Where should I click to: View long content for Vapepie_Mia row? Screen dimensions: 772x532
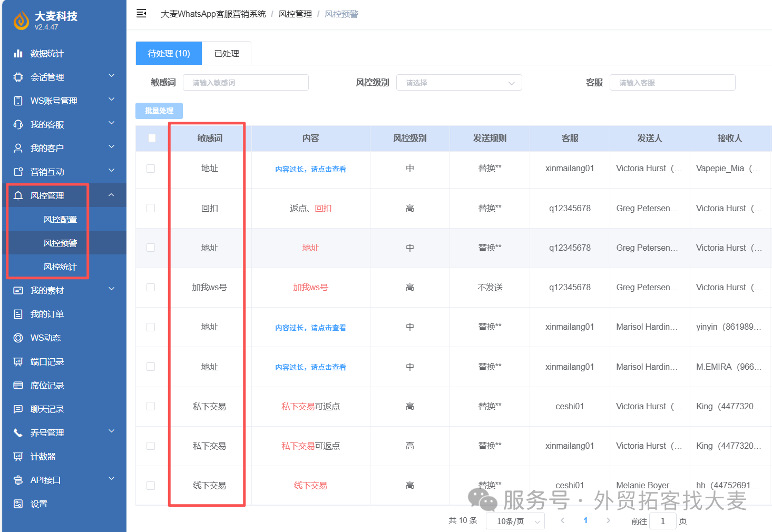[310, 169]
